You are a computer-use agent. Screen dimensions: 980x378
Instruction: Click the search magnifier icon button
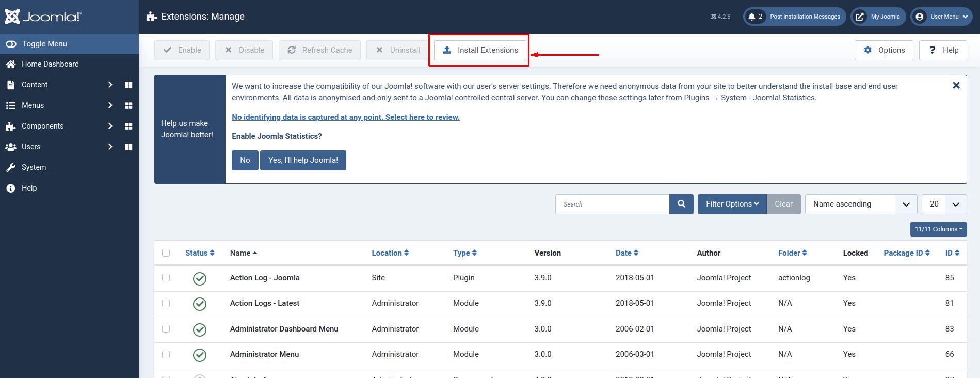coord(681,204)
